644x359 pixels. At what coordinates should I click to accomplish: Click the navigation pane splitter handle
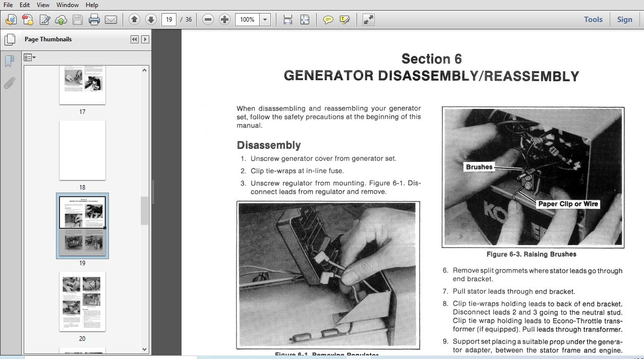coord(152,192)
